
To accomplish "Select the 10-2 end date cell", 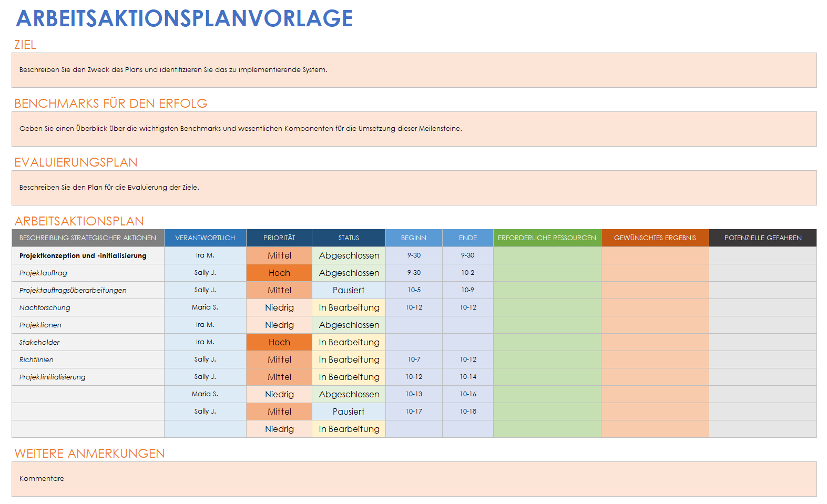I will click(x=468, y=273).
